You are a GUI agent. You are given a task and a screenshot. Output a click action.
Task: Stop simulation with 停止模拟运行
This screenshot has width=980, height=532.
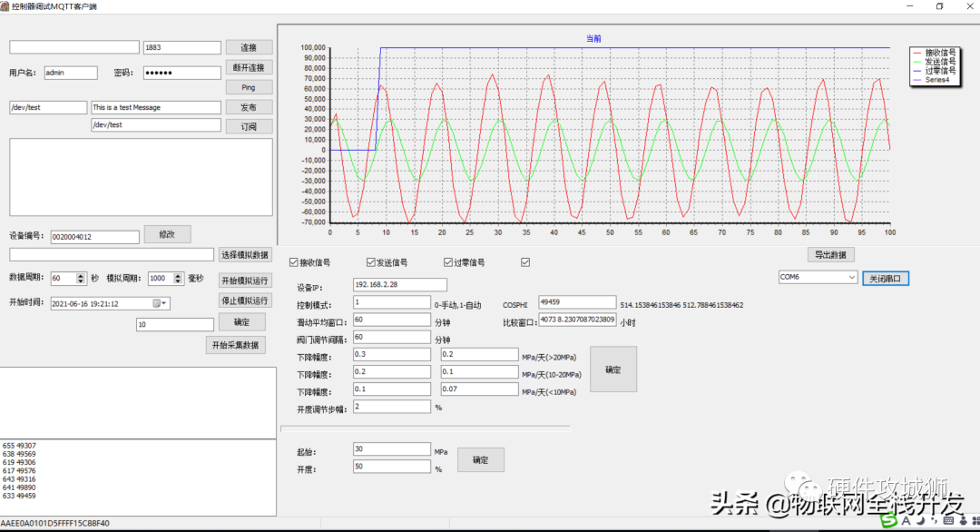[245, 300]
